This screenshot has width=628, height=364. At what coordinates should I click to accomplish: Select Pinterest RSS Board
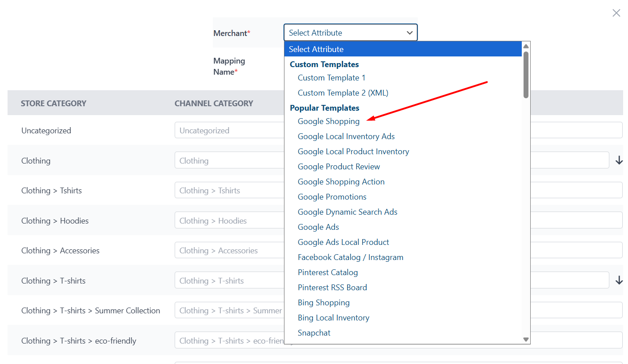pyautogui.click(x=332, y=288)
